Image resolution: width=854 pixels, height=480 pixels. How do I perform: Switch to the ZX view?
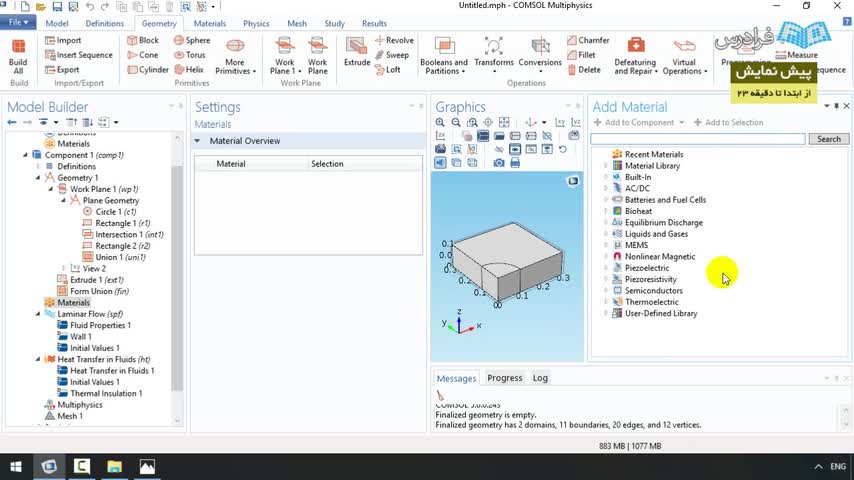[440, 136]
